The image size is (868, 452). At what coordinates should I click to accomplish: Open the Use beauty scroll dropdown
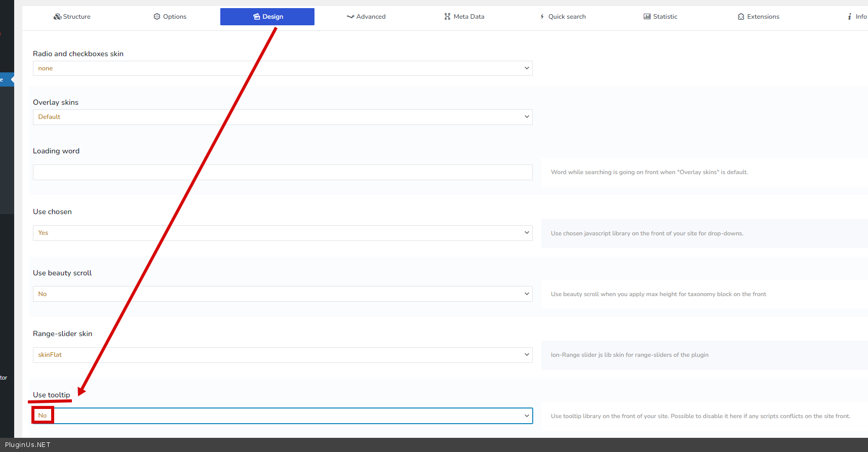tap(282, 294)
